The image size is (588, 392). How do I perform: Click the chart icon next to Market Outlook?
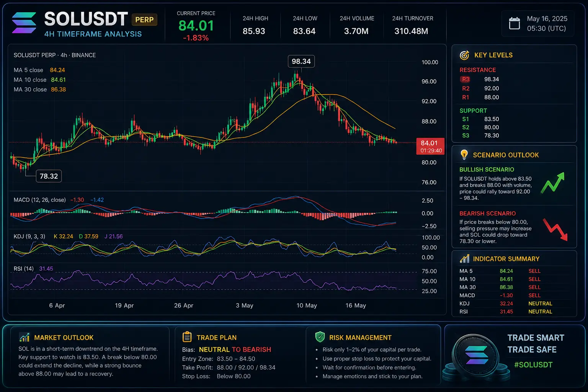point(24,337)
